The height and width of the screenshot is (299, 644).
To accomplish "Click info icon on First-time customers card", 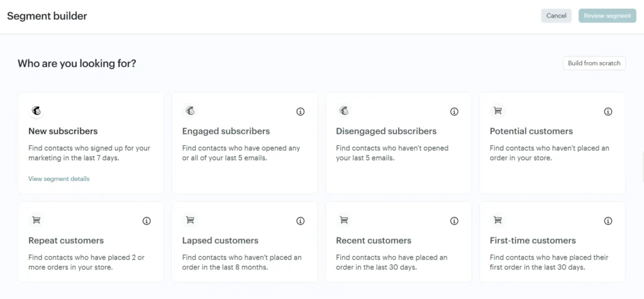I will [x=608, y=221].
